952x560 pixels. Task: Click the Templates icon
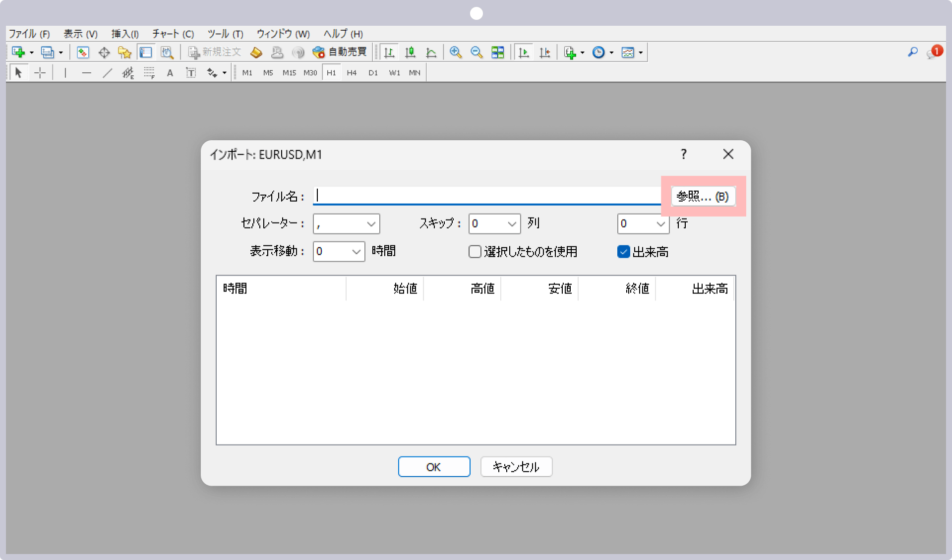628,52
